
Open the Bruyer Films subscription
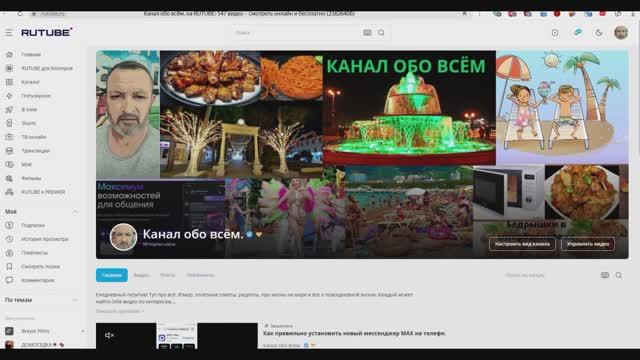point(35,331)
